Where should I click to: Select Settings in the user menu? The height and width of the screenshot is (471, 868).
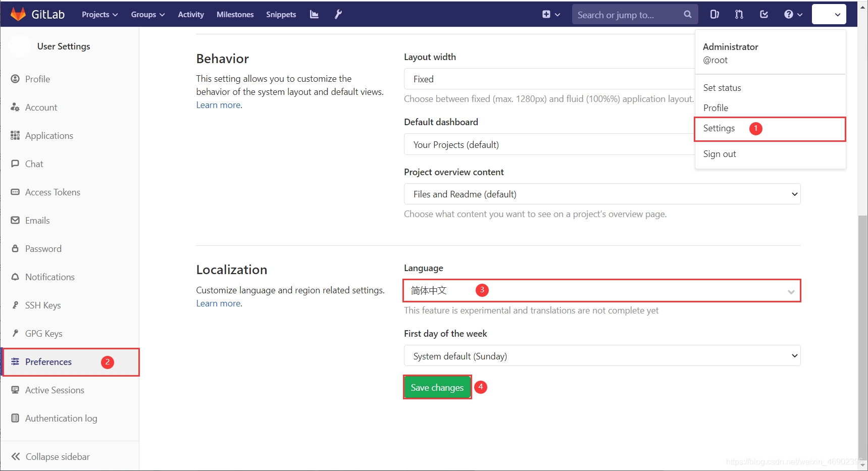pos(719,128)
